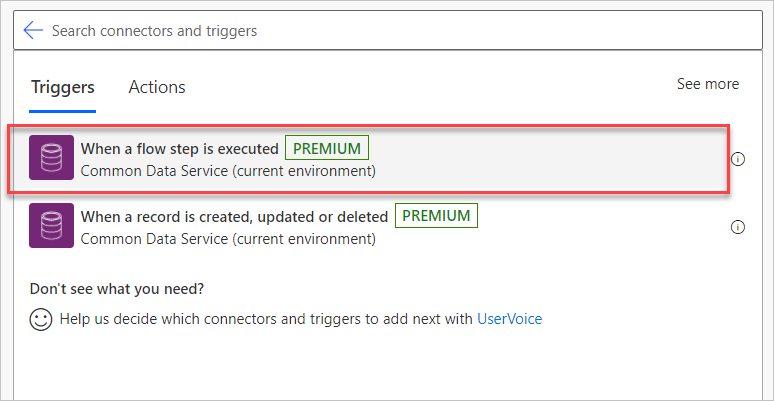This screenshot has width=774, height=401.
Task: Click the smiley face feedback icon
Action: pyautogui.click(x=41, y=320)
